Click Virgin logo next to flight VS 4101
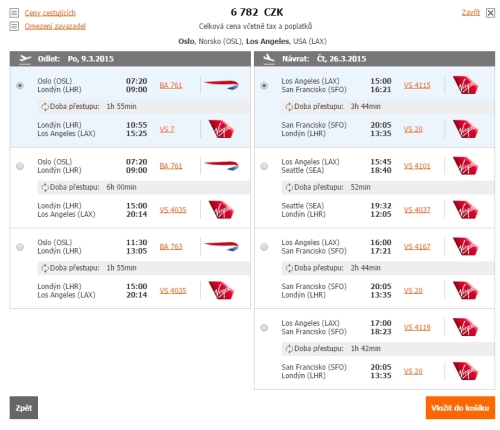The height and width of the screenshot is (430, 500). [x=465, y=166]
